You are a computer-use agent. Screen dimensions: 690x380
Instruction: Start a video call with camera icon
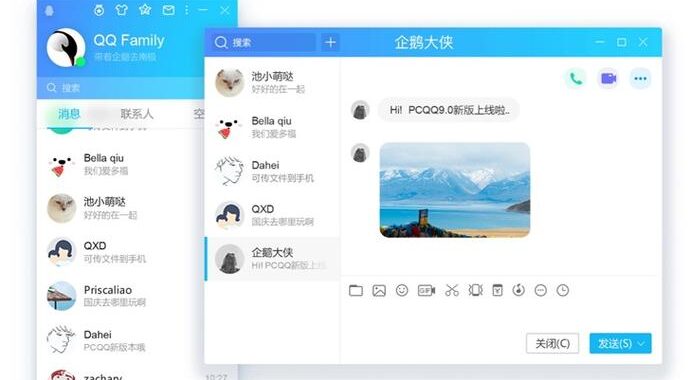pyautogui.click(x=608, y=79)
